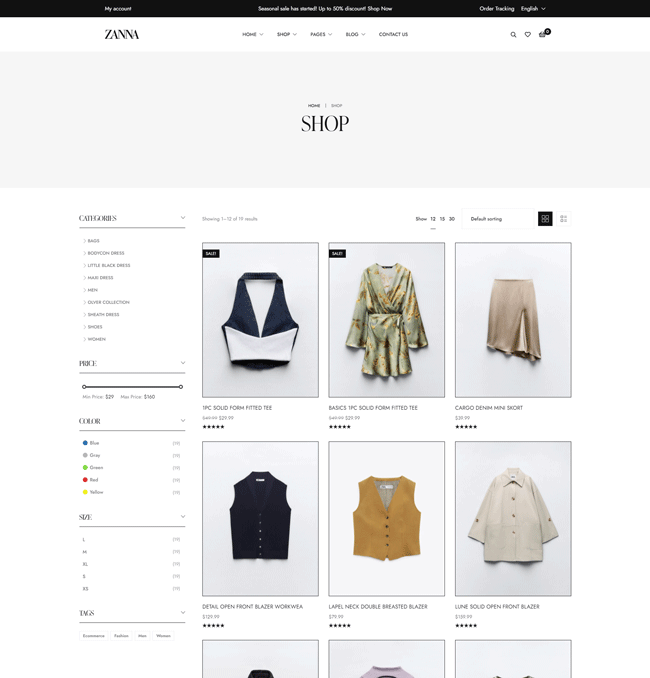Filter by size S
This screenshot has height=678, width=650.
84,577
